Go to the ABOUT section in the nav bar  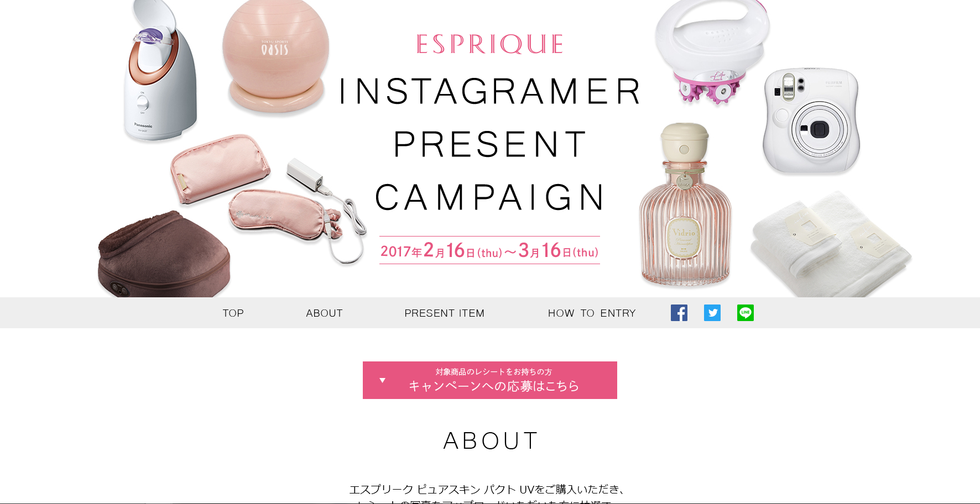[x=324, y=313]
